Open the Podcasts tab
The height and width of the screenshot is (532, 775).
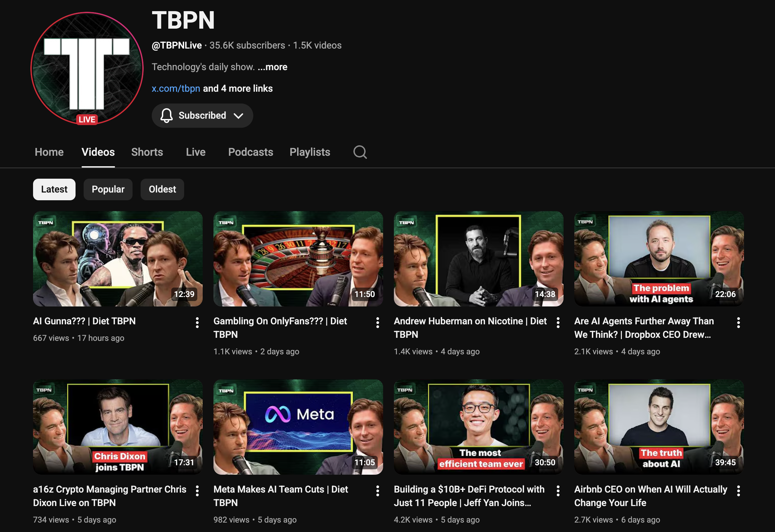251,152
